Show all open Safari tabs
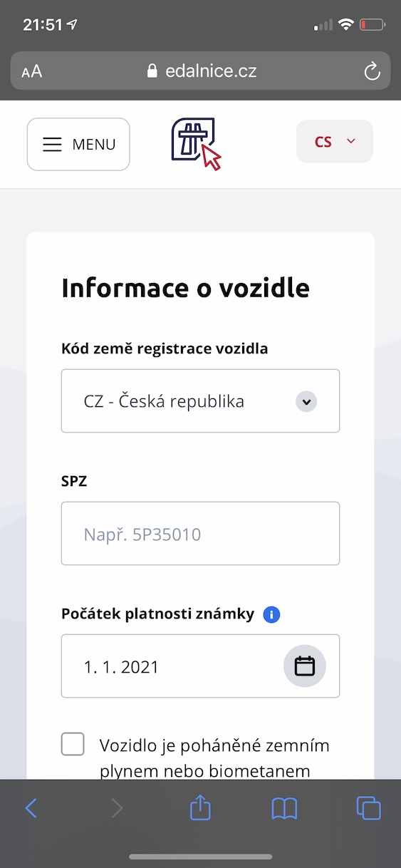The image size is (401, 868). [369, 808]
